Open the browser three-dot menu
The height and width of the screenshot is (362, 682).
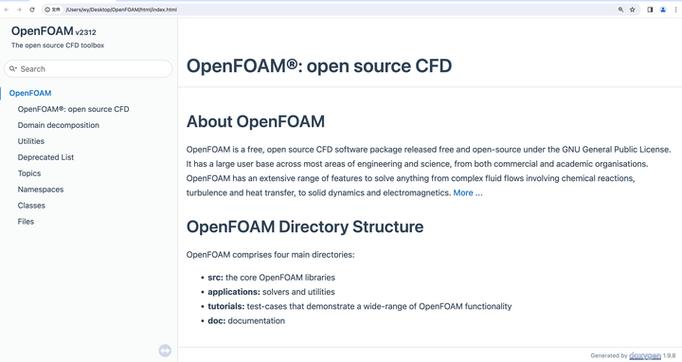click(x=676, y=10)
